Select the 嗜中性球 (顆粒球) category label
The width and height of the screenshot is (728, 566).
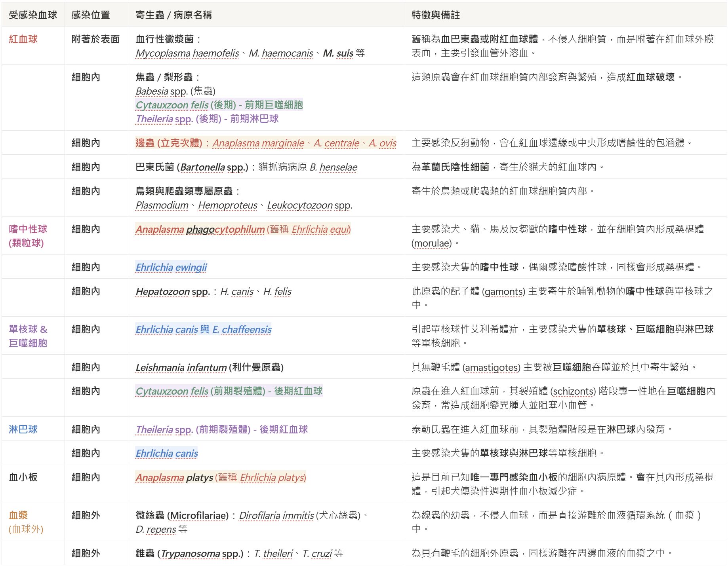(x=28, y=236)
